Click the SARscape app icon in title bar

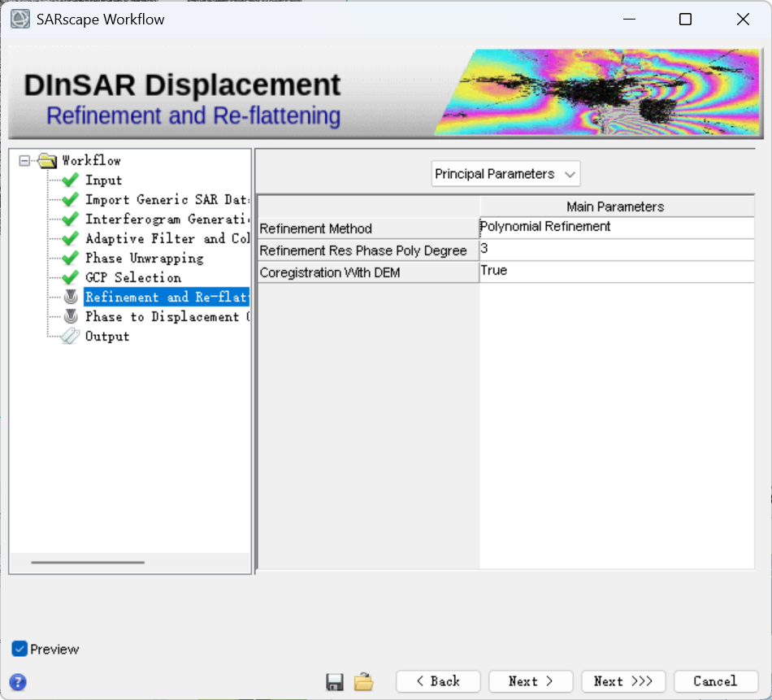(x=20, y=20)
